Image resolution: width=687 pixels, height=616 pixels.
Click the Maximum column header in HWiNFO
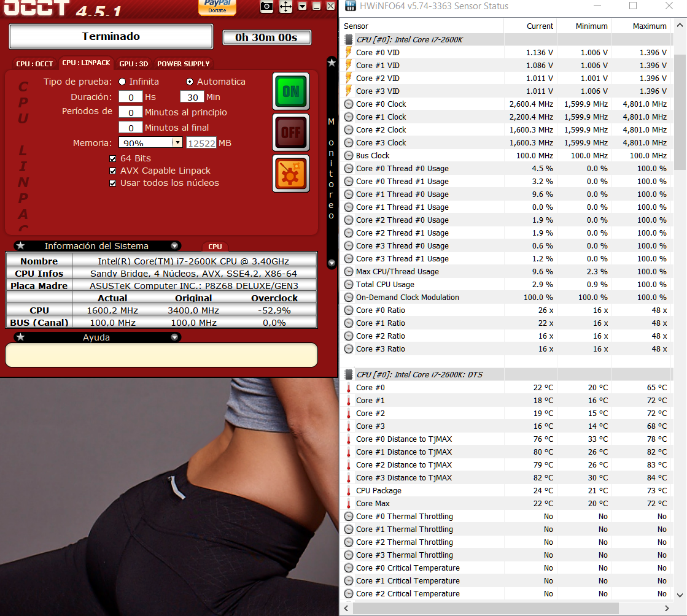(x=649, y=26)
